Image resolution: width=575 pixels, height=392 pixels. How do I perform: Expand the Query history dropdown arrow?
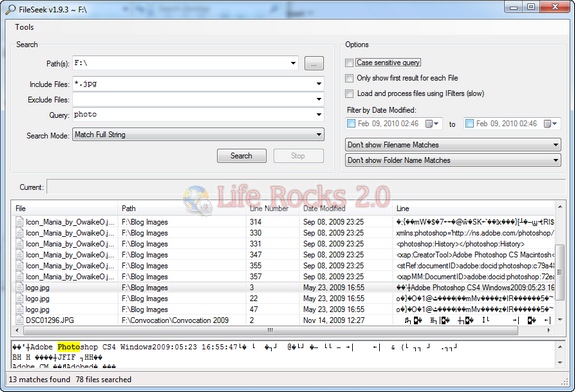(x=319, y=115)
